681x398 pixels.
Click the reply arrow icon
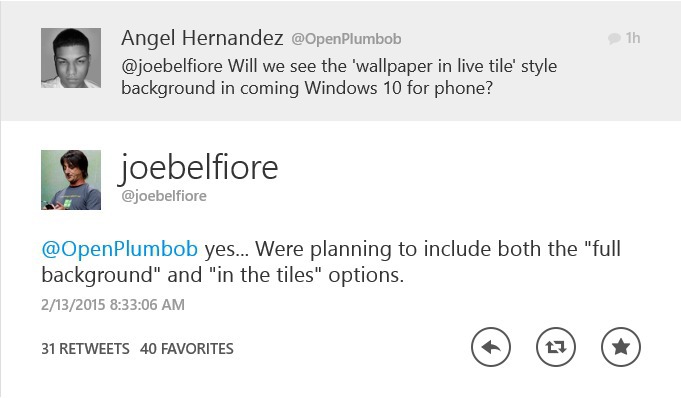pyautogui.click(x=491, y=347)
